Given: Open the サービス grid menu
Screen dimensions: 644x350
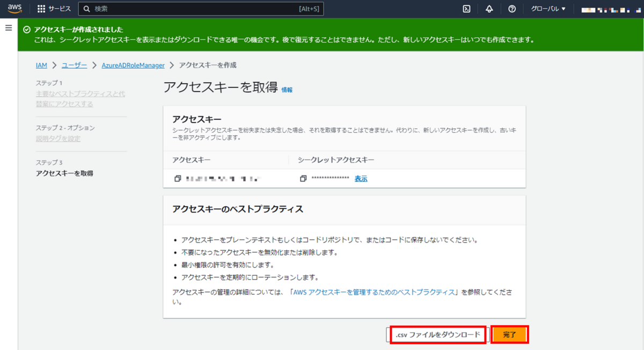Looking at the screenshot, I should tap(54, 9).
